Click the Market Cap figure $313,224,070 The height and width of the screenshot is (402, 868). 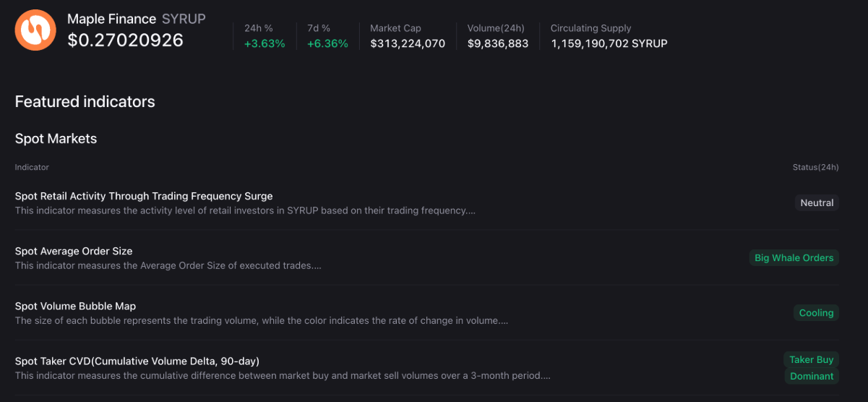click(x=408, y=43)
